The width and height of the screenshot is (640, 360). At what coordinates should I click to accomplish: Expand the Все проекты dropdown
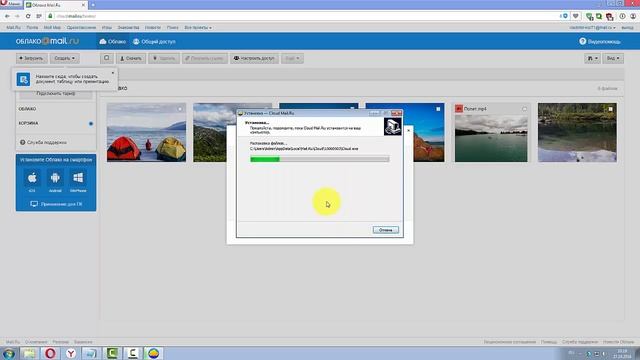[x=198, y=27]
